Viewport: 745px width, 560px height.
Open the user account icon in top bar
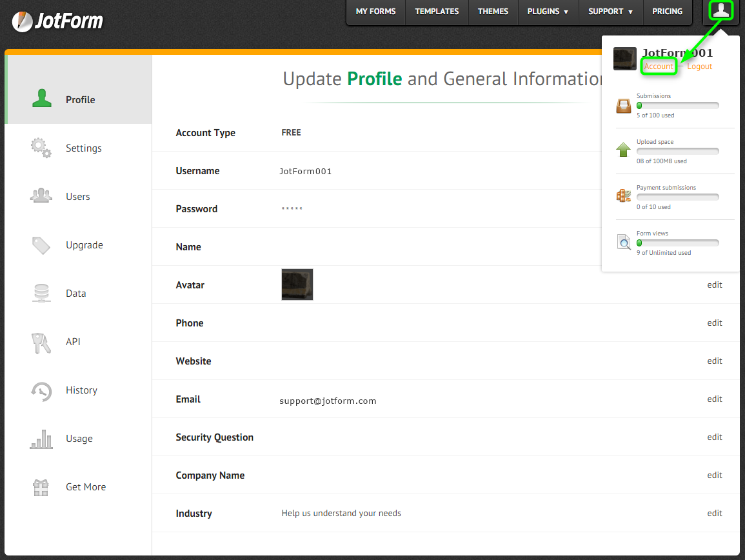point(720,10)
